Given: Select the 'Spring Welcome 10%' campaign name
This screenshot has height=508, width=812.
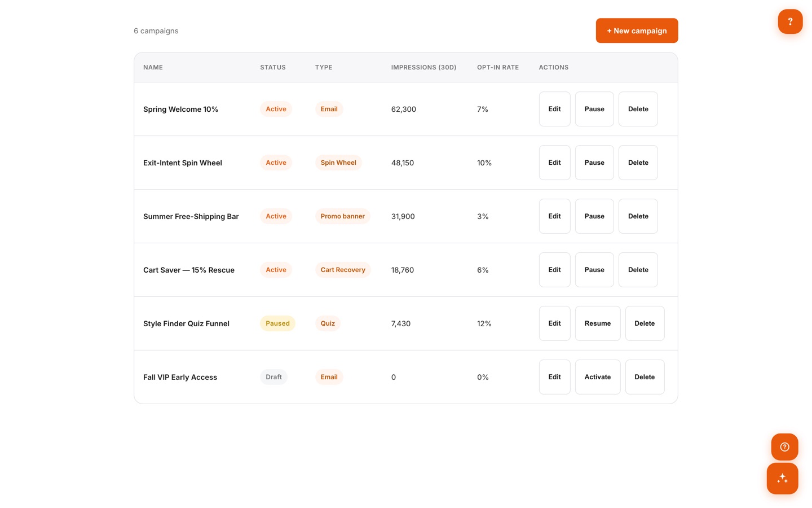Looking at the screenshot, I should (180, 109).
